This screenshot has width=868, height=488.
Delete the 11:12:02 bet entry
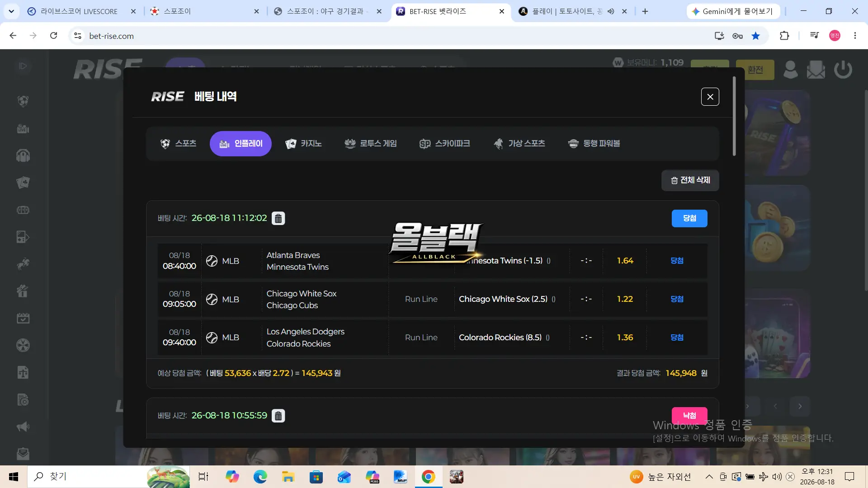pyautogui.click(x=278, y=218)
